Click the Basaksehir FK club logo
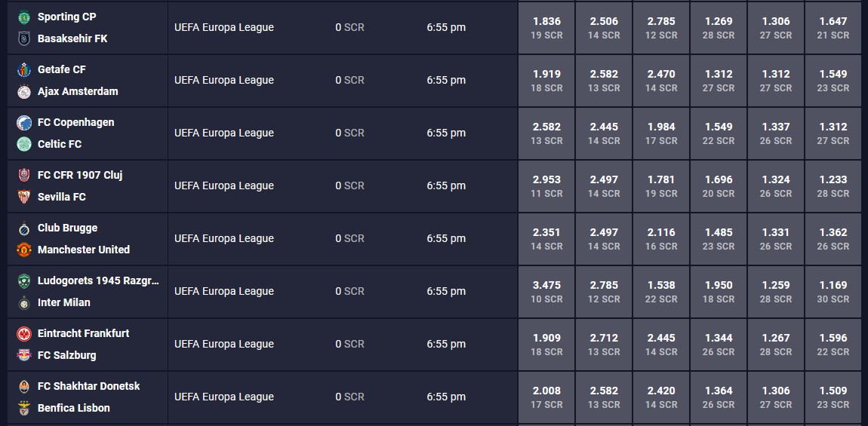868x426 pixels. point(24,38)
